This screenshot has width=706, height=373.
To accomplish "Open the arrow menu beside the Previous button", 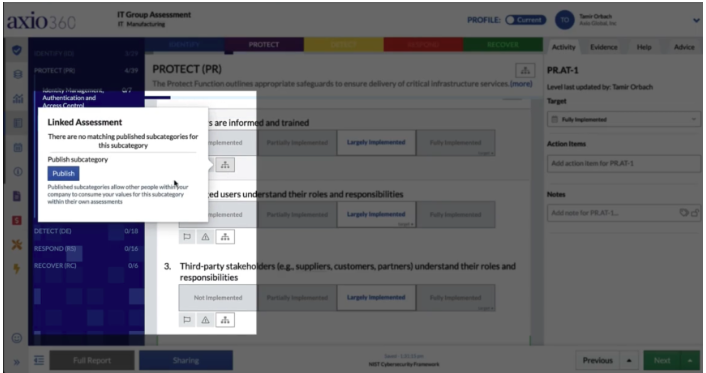I will (x=629, y=360).
